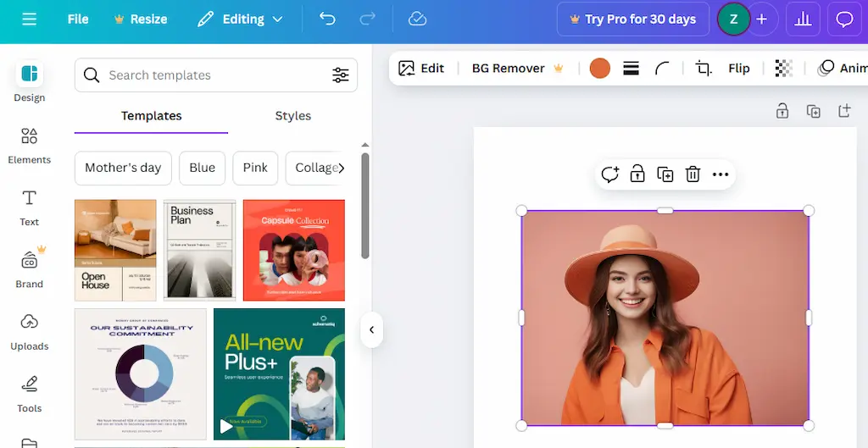Viewport: 868px width, 448px height.
Task: Open the Tools sidebar panel
Action: [x=30, y=394]
